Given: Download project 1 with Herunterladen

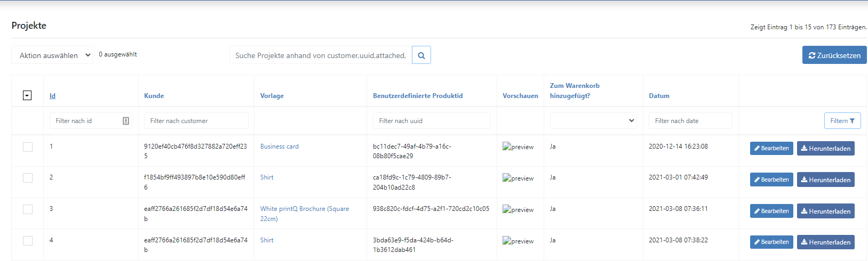Looking at the screenshot, I should pos(825,149).
